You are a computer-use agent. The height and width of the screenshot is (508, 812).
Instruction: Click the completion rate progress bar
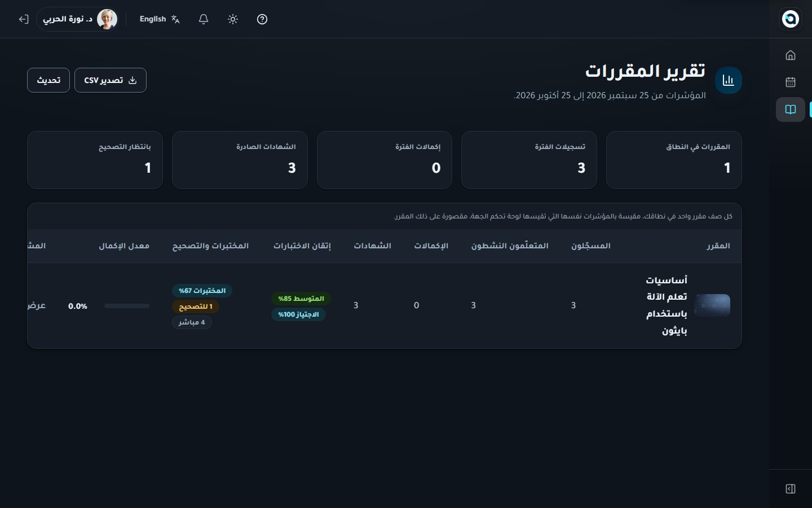(x=127, y=306)
